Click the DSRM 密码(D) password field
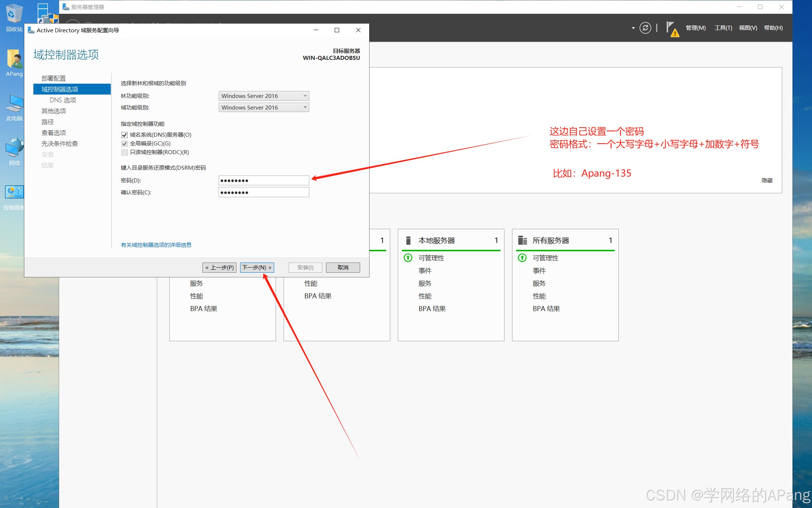Image resolution: width=812 pixels, height=508 pixels. (264, 181)
